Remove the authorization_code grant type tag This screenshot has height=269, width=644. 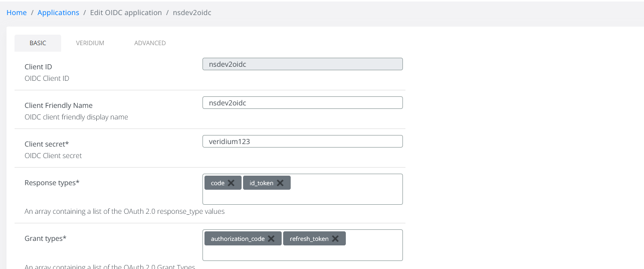click(271, 239)
